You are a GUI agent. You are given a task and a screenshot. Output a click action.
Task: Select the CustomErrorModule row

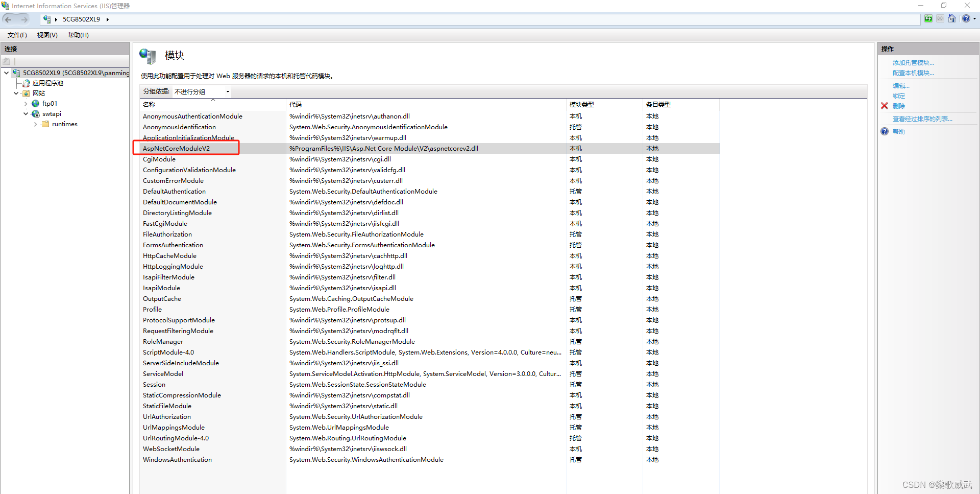point(430,181)
